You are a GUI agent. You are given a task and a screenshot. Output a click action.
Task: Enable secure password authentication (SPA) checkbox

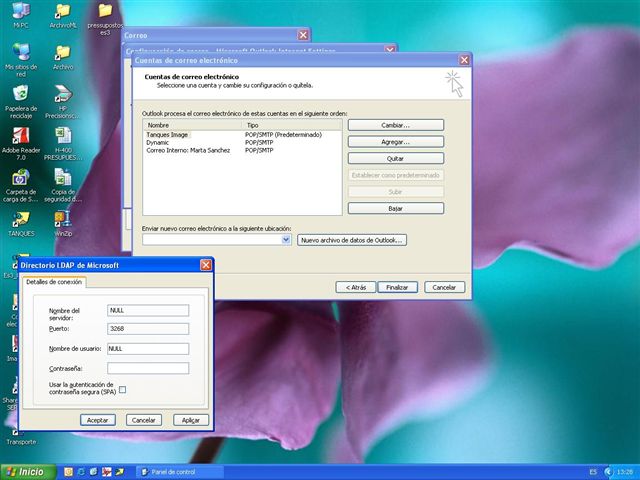122,389
